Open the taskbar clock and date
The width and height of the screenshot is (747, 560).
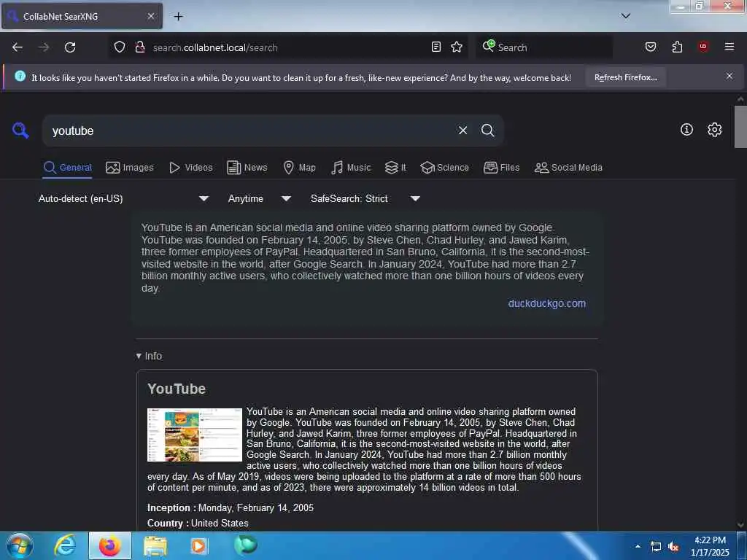(710, 546)
